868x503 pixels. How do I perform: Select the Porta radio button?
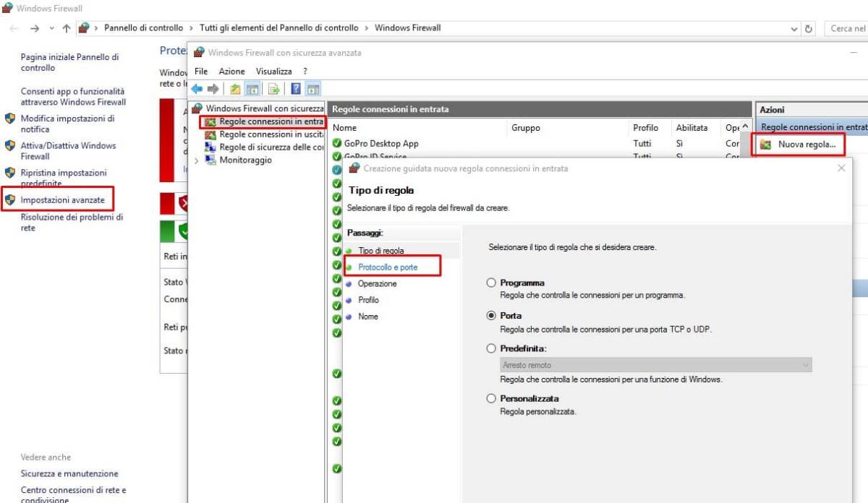(x=492, y=316)
